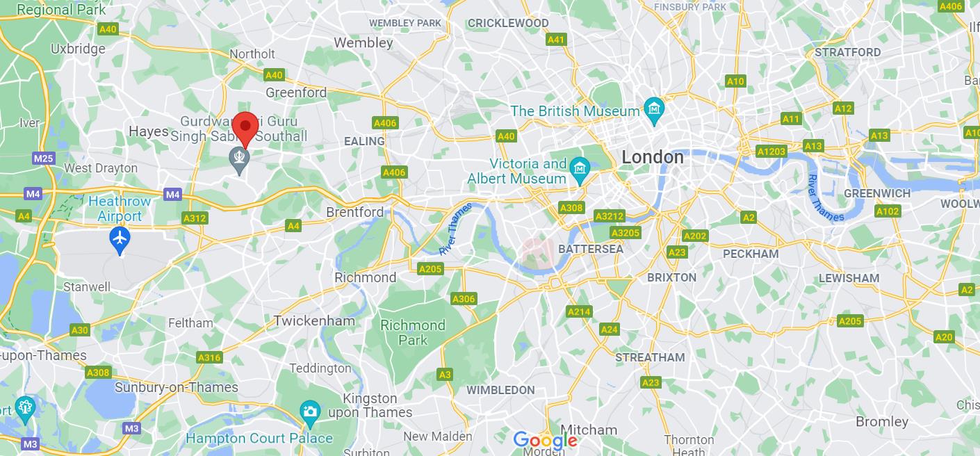Select the teal attraction icon at bottom-left edge
Image resolution: width=980 pixels, height=456 pixels.
pyautogui.click(x=24, y=407)
